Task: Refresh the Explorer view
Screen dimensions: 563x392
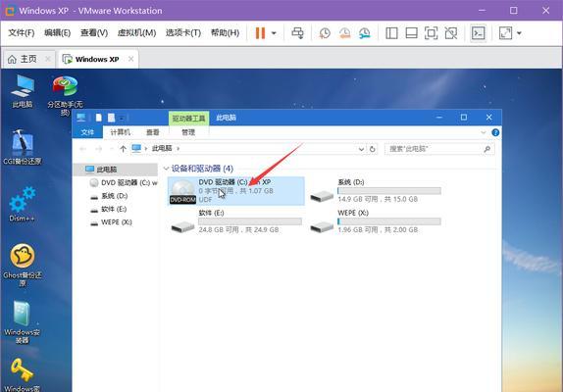Action: pos(373,149)
